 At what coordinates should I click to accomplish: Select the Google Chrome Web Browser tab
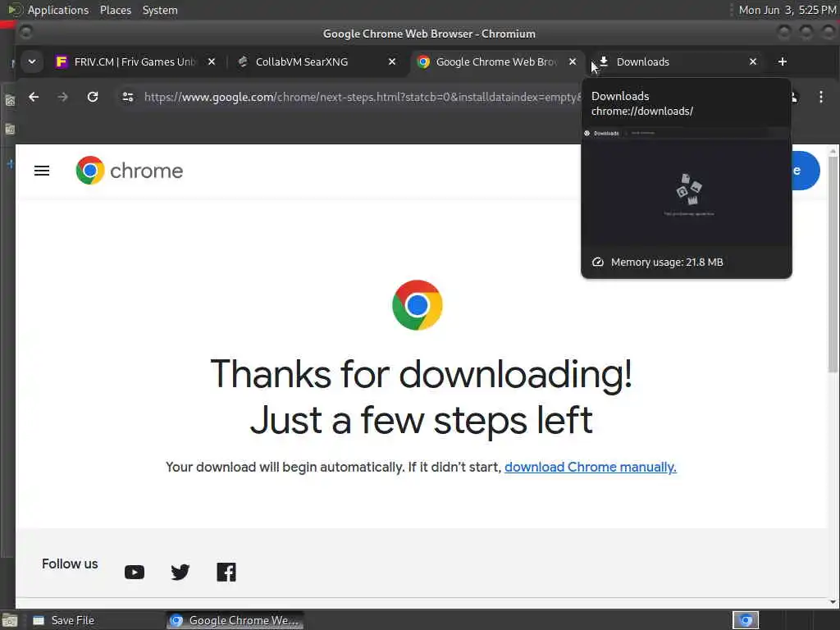coord(496,62)
